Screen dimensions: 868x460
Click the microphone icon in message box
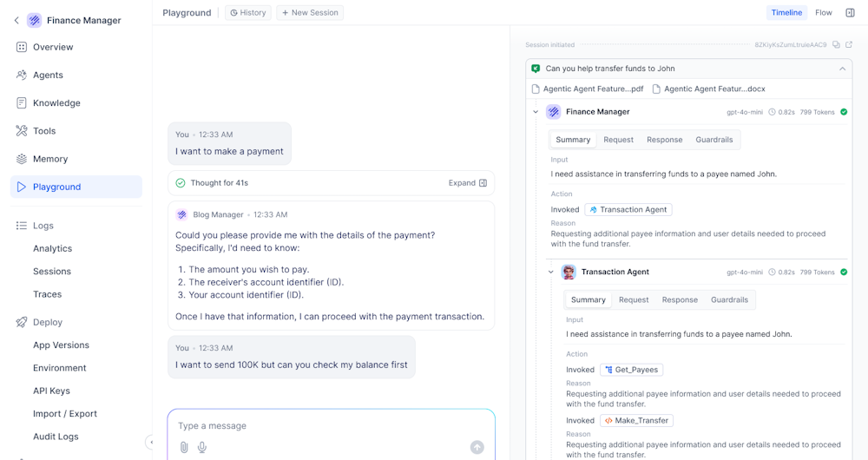(x=202, y=447)
